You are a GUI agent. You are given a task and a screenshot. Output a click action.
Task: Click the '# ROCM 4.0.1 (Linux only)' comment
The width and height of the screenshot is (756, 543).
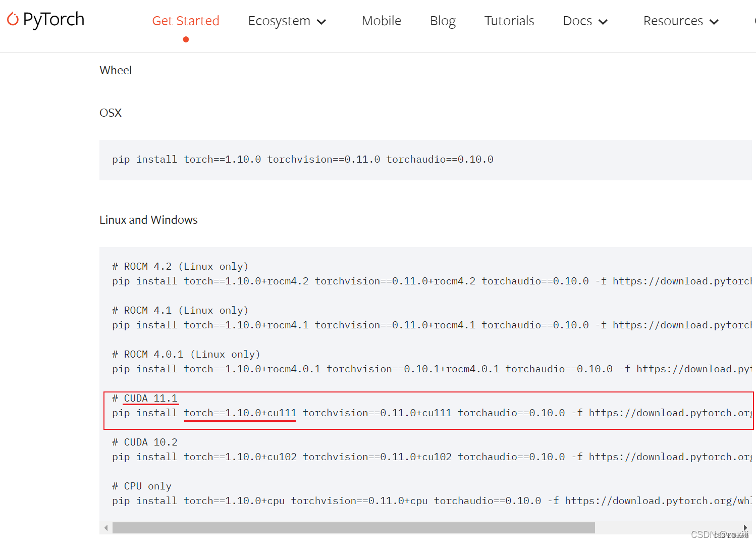point(186,354)
